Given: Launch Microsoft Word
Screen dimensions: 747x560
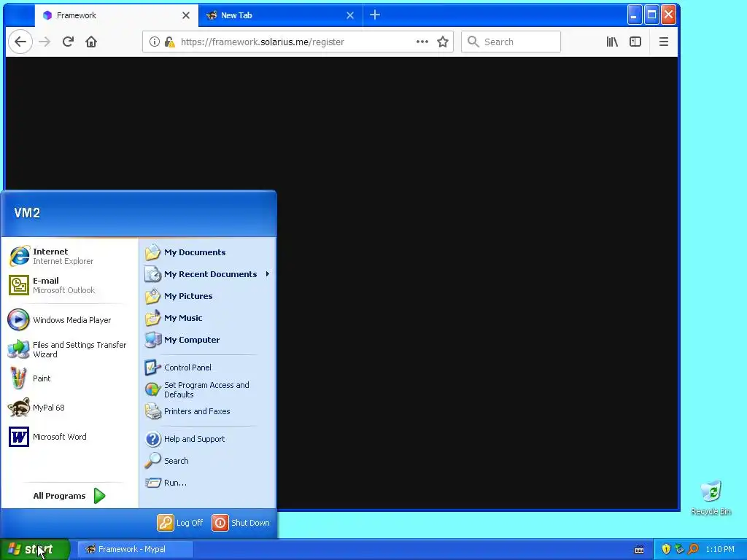Looking at the screenshot, I should (69, 437).
